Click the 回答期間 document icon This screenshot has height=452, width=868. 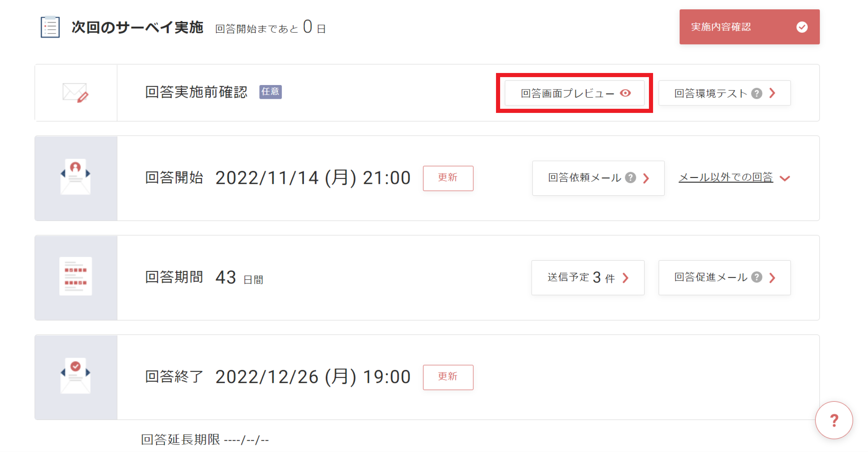coord(75,276)
